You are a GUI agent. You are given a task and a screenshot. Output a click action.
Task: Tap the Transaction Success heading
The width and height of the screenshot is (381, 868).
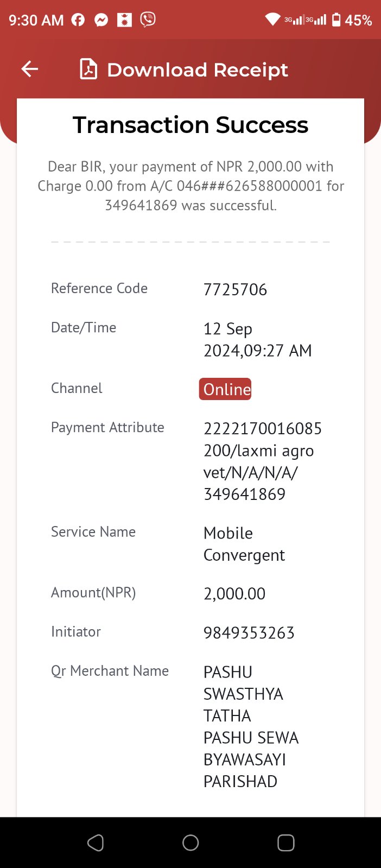tap(190, 125)
